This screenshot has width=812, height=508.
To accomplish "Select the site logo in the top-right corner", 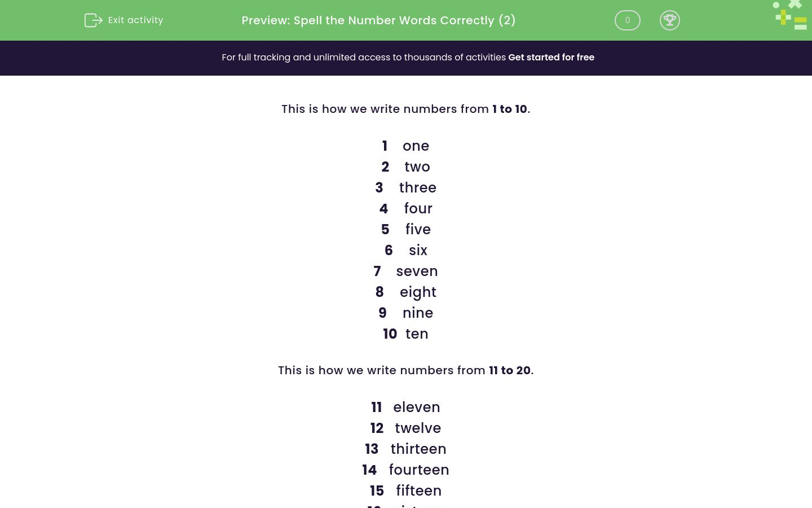I will point(789,15).
